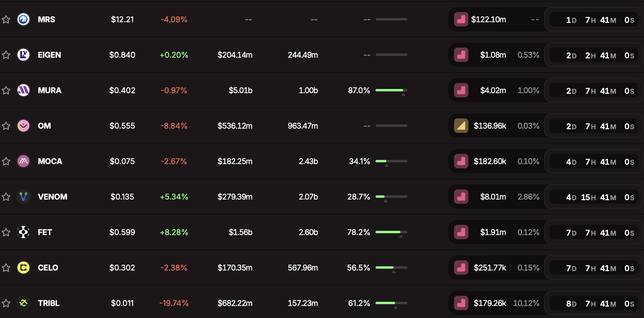Image resolution: width=644 pixels, height=318 pixels.
Task: Open the VENOM token name link
Action: click(x=53, y=197)
